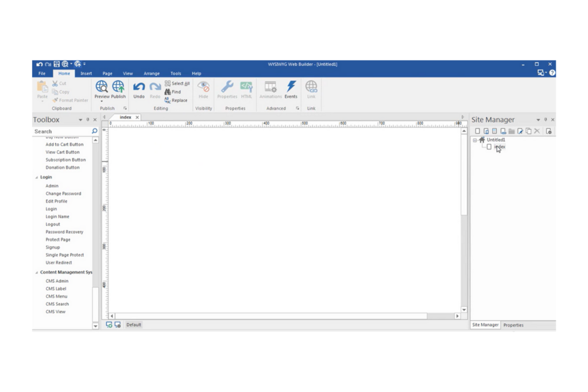Click the Toolbox search magnifier icon
This screenshot has width=588, height=392.
pos(95,131)
